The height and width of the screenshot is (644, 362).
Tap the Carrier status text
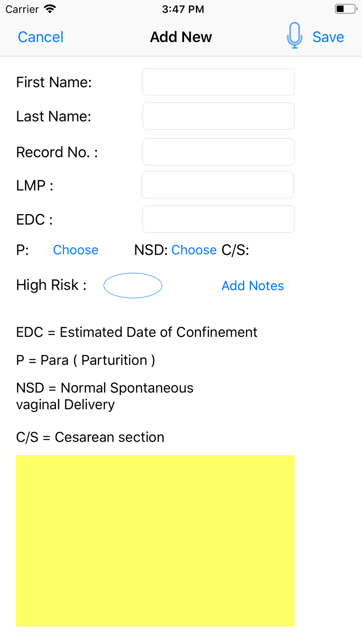pyautogui.click(x=22, y=9)
